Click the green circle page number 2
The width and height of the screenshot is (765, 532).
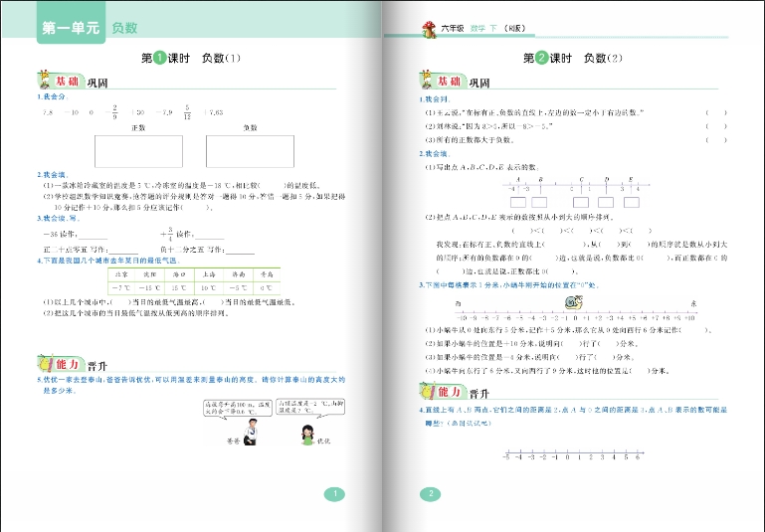(x=431, y=494)
